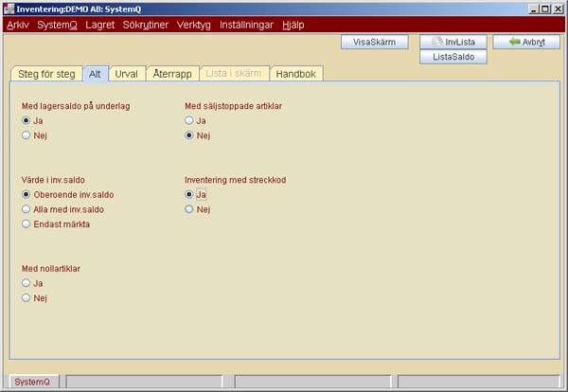568x392 pixels.
Task: Click the InvLista button with printer icon
Action: 453,42
